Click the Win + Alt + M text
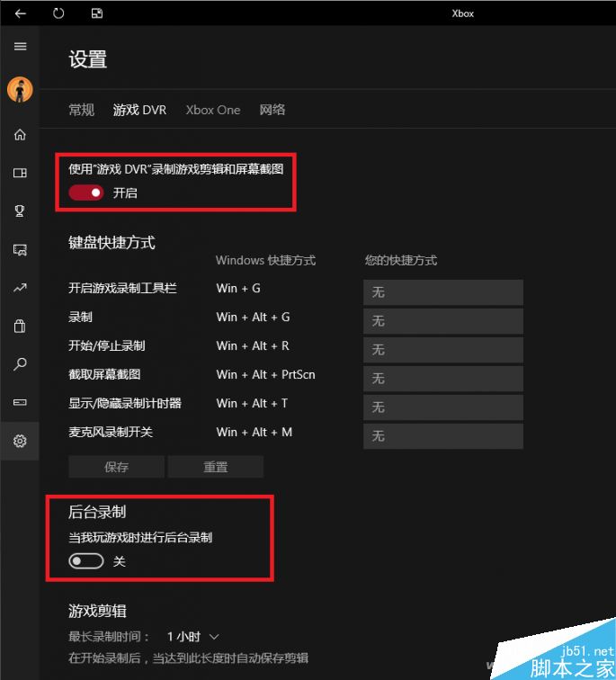Screen dimensions: 616x680 click(254, 432)
